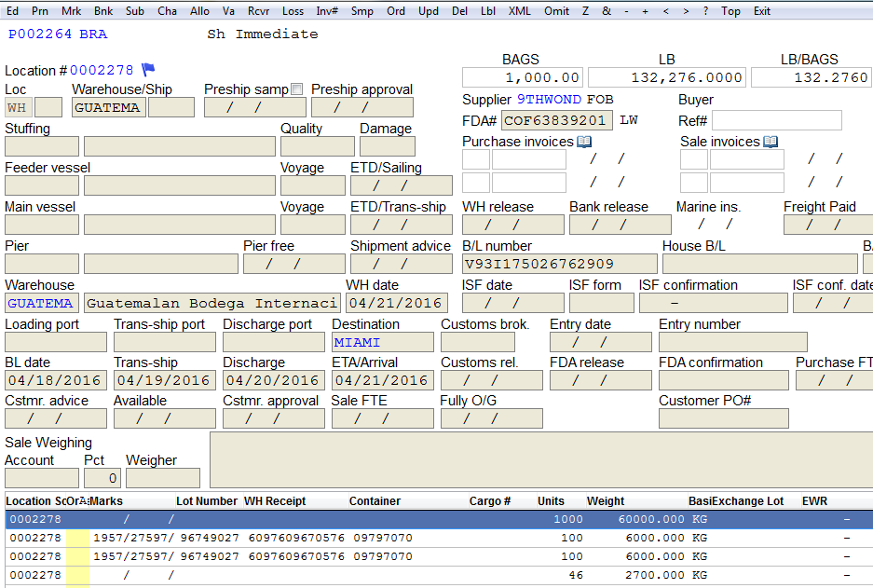Screen dimensions: 873x588
Task: Click the Entry number field
Action: point(733,342)
